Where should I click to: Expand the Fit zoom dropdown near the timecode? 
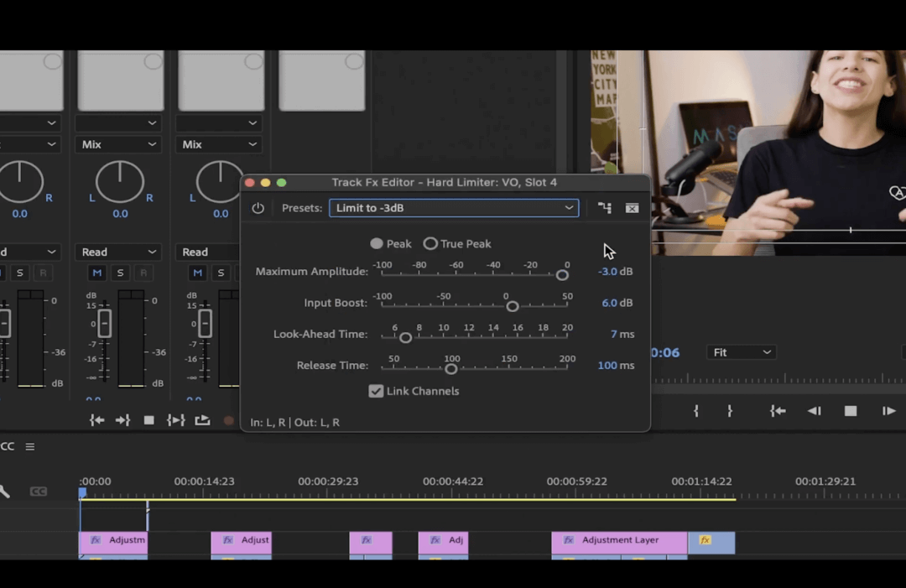tap(742, 352)
